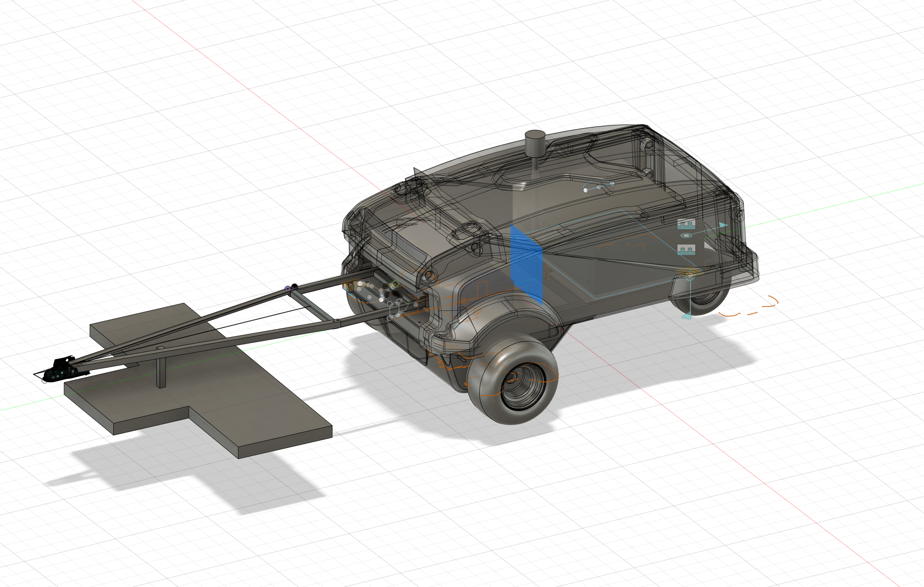Click the cyan arrowhead right of the joint glyphs
The image size is (924, 587).
click(723, 225)
